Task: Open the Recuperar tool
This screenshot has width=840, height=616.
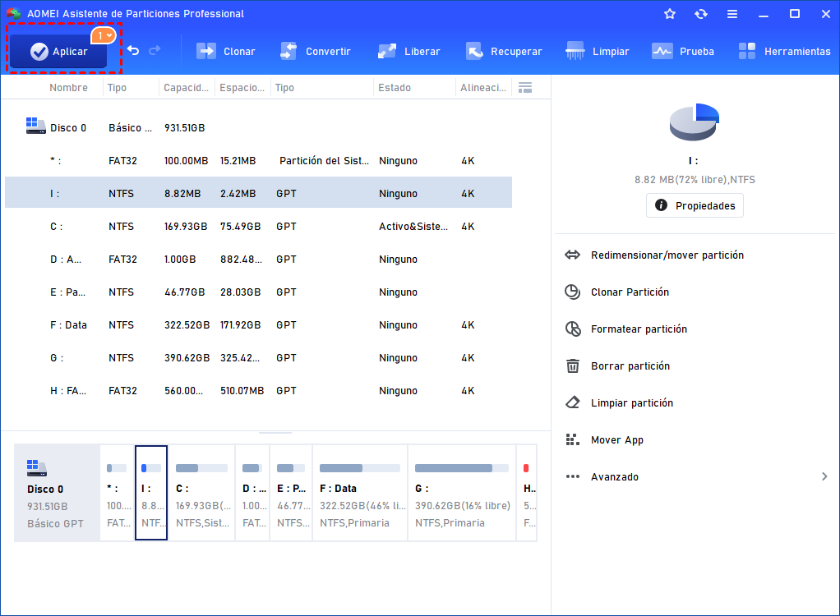Action: [504, 51]
